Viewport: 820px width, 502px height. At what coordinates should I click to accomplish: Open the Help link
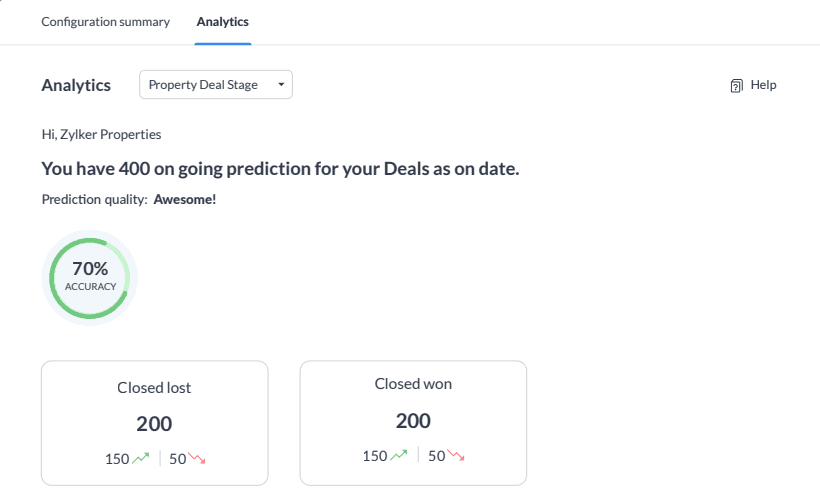click(763, 85)
